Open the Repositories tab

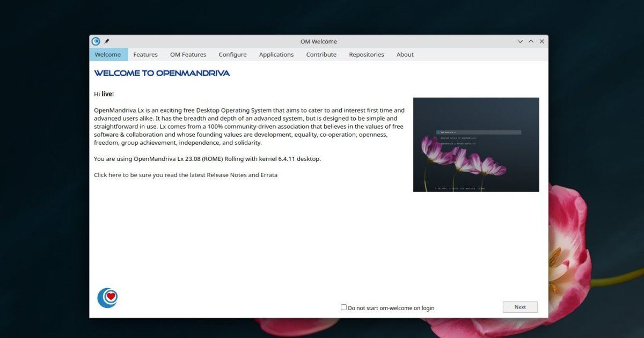[x=366, y=54]
